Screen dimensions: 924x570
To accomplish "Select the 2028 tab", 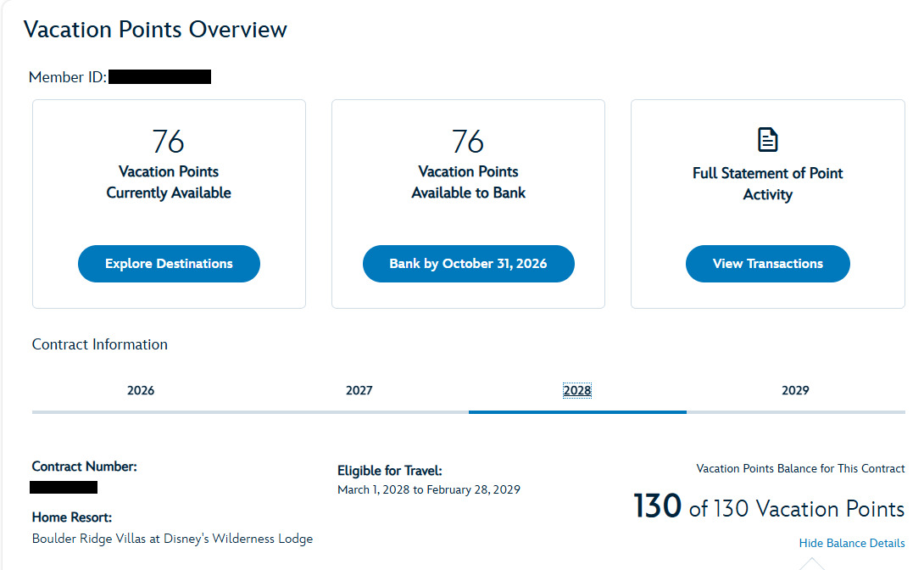I will click(577, 390).
